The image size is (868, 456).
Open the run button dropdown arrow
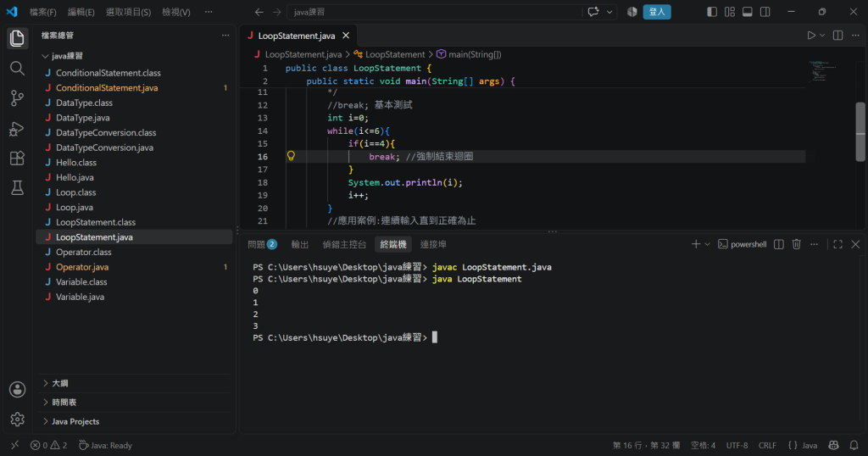(822, 36)
